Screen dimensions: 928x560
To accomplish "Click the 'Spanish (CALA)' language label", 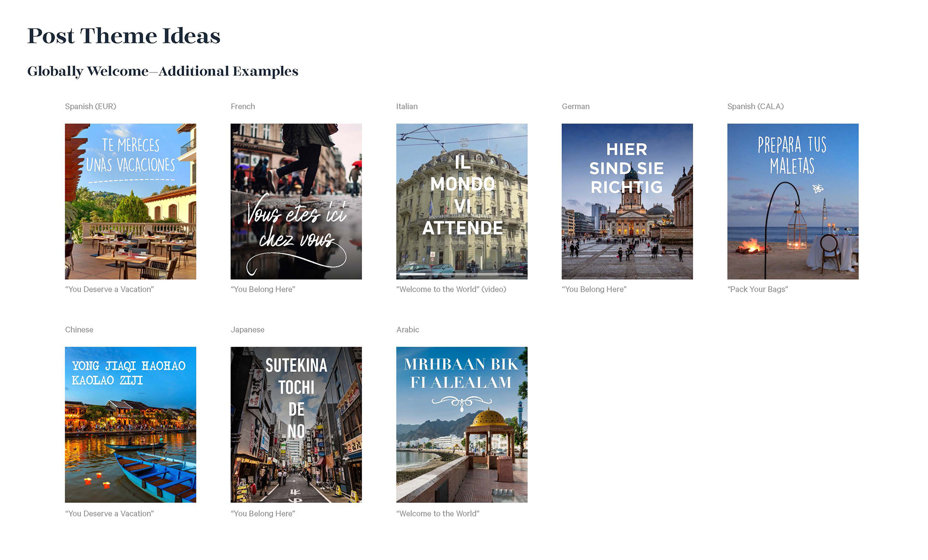I will coord(755,106).
